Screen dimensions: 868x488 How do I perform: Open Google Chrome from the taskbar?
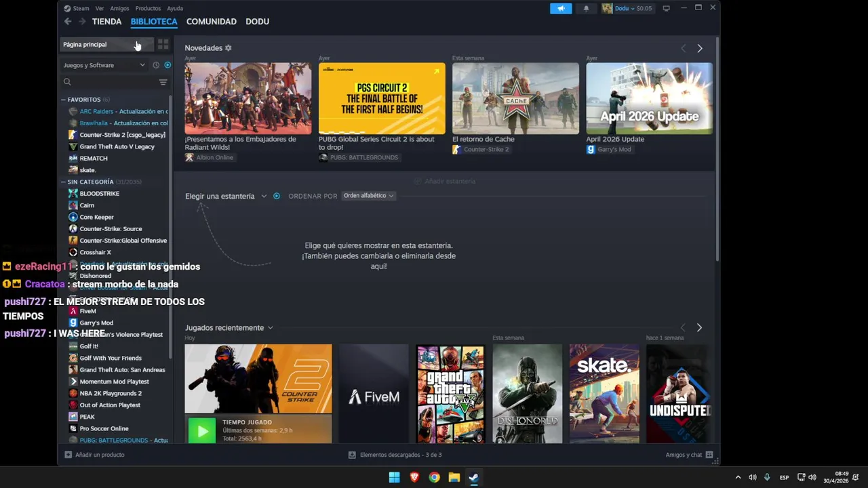click(x=434, y=477)
